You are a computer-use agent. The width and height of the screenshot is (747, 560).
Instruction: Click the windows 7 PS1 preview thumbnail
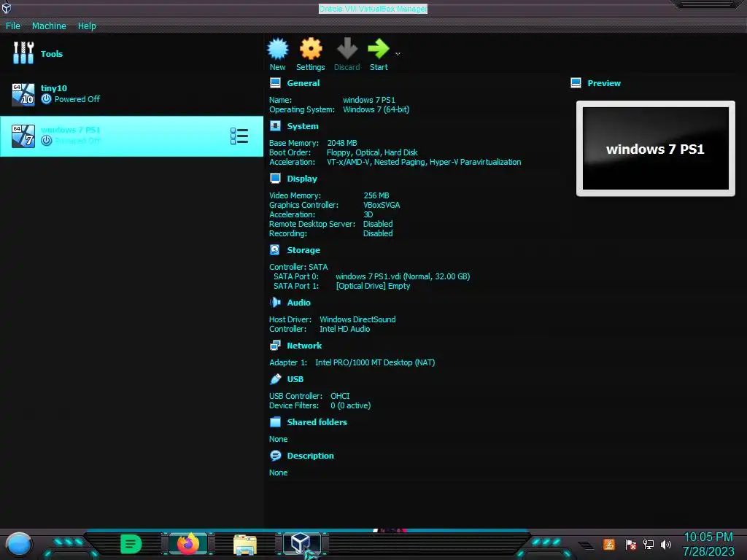coord(656,149)
